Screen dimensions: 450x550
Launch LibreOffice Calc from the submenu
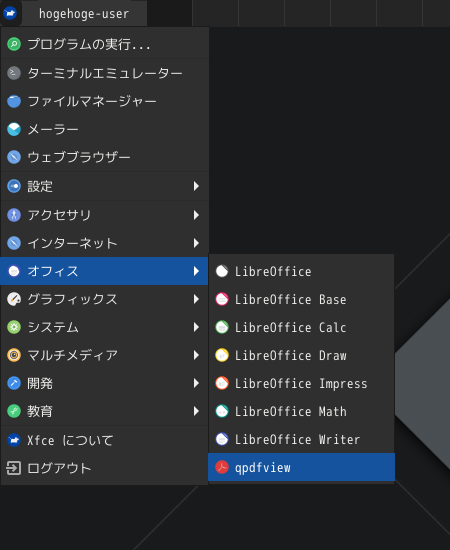pos(301,327)
